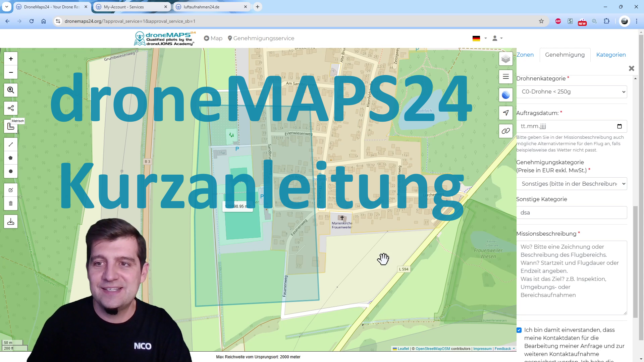The height and width of the screenshot is (362, 644).
Task: Activate the edit layers tool
Action: click(x=11, y=190)
